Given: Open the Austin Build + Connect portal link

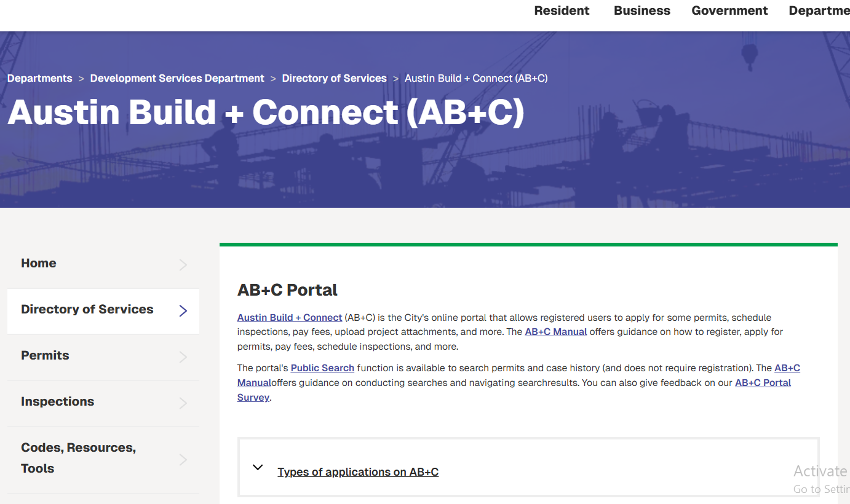Looking at the screenshot, I should [x=290, y=318].
